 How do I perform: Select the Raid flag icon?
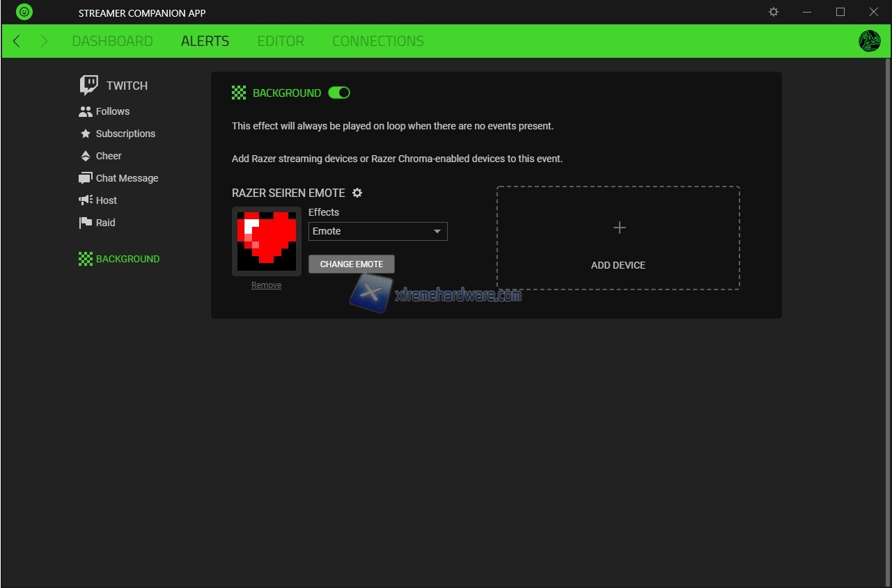(x=86, y=223)
